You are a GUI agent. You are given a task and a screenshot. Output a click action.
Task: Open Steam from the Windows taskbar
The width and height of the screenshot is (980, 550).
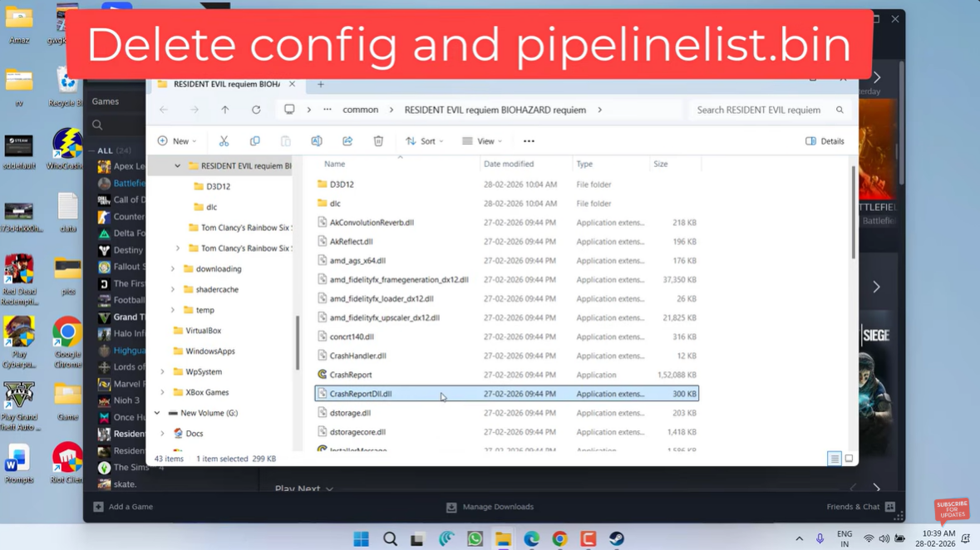point(616,539)
